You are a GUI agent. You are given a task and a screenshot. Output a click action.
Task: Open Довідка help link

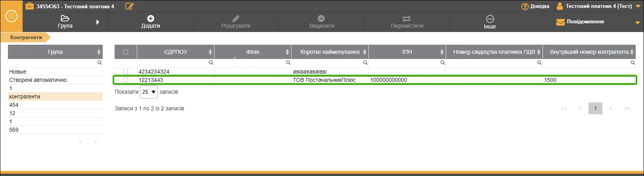click(535, 6)
